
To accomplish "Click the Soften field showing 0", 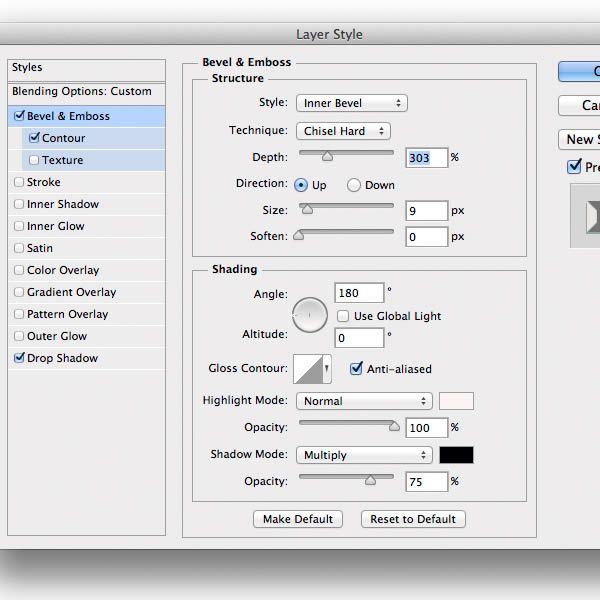I will (x=427, y=236).
